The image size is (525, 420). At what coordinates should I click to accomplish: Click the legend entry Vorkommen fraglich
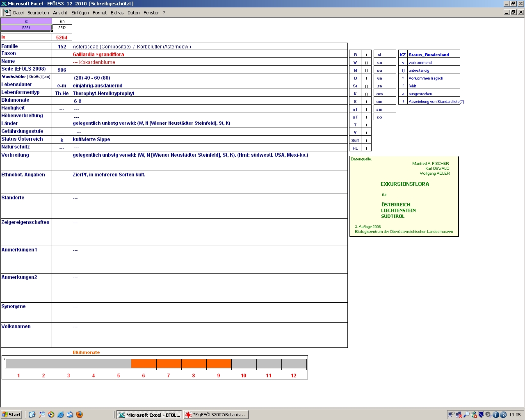426,78
